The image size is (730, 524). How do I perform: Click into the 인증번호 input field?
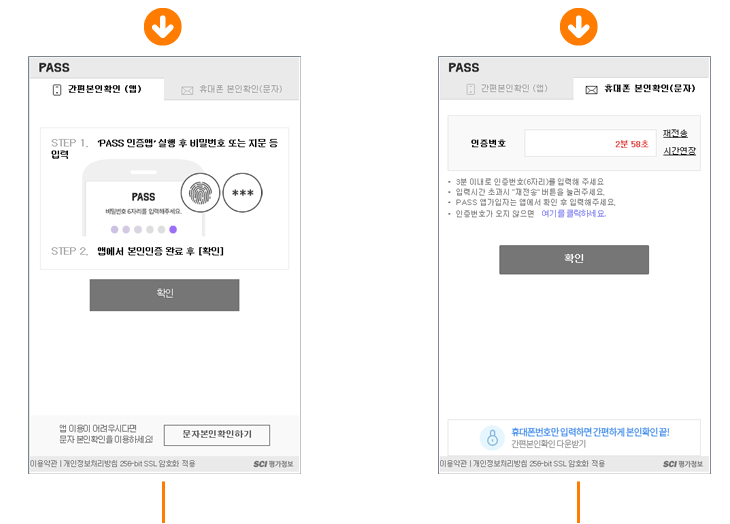click(x=590, y=143)
